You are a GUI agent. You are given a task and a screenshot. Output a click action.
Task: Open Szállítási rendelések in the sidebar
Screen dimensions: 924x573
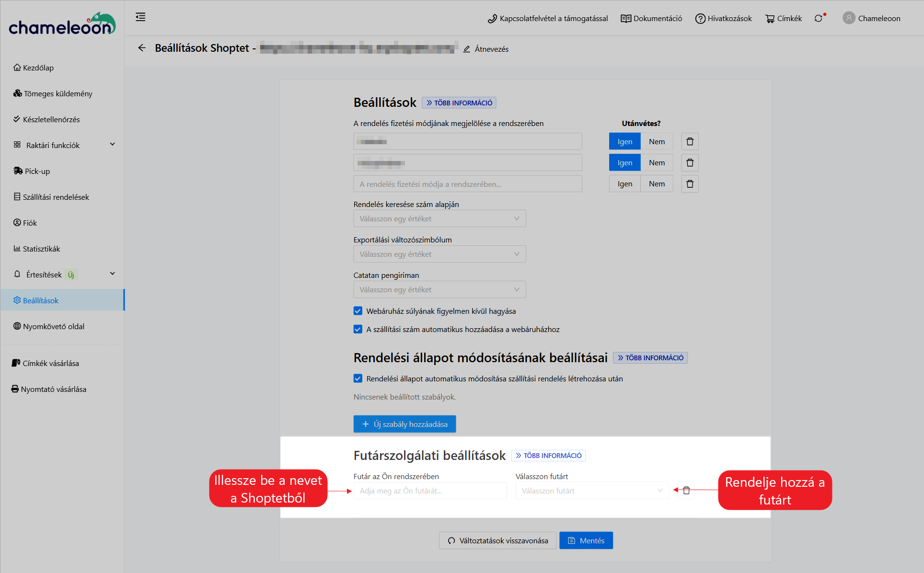pyautogui.click(x=56, y=197)
